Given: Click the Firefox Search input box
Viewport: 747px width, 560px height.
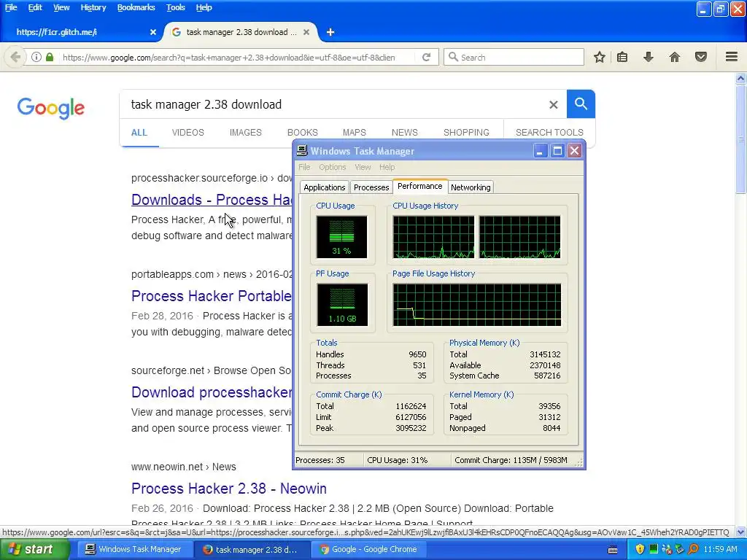Looking at the screenshot, I should (x=514, y=57).
